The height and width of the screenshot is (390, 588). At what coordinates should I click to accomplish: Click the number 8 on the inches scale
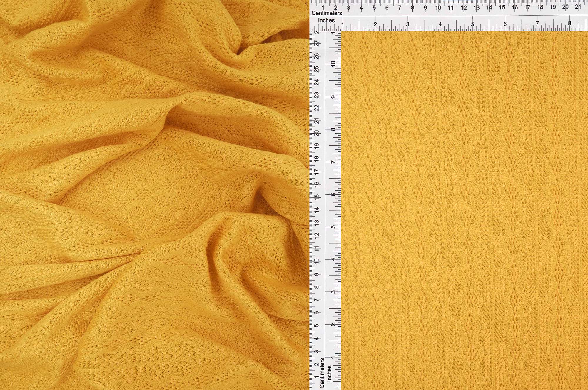pyautogui.click(x=570, y=22)
